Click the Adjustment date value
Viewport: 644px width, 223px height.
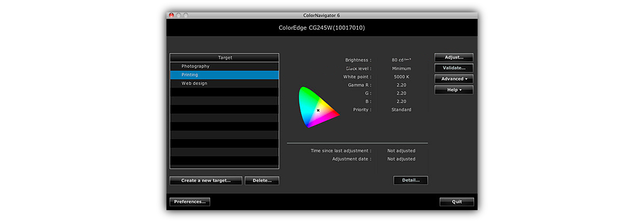pyautogui.click(x=401, y=159)
